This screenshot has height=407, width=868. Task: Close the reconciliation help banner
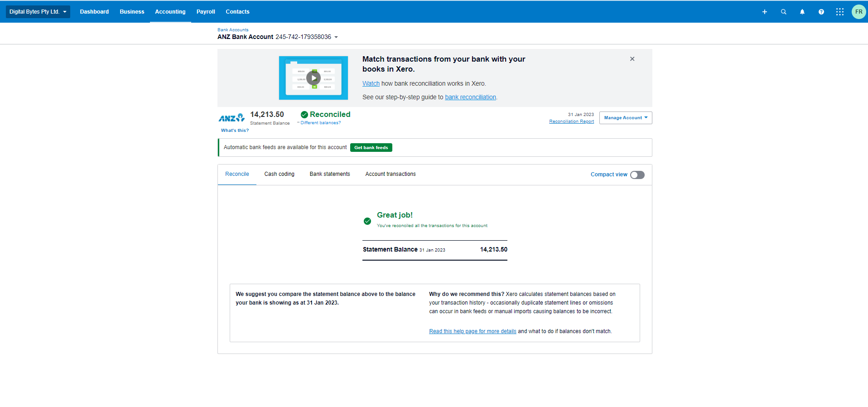632,59
